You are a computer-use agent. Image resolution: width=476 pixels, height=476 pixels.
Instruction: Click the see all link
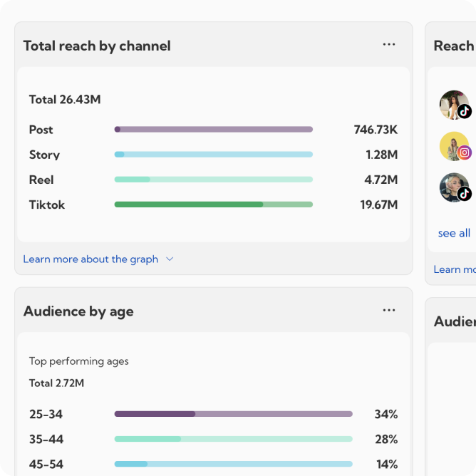(454, 233)
